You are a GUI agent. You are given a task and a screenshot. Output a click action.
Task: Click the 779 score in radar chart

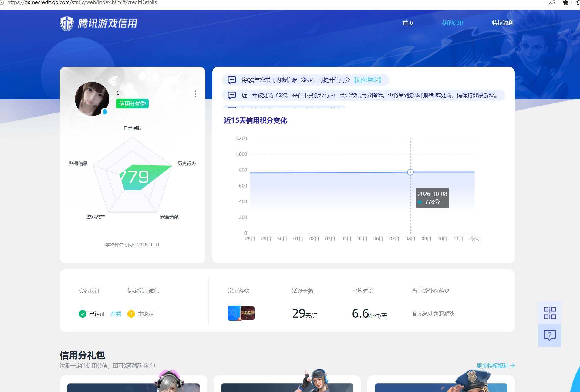(x=134, y=177)
